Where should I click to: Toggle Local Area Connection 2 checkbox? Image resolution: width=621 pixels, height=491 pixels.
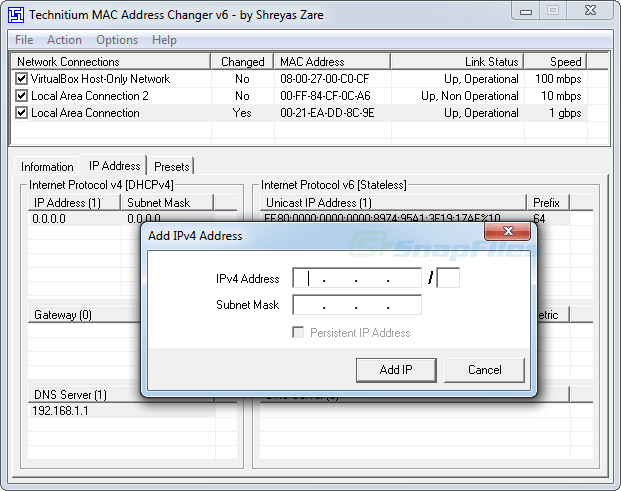tap(21, 96)
